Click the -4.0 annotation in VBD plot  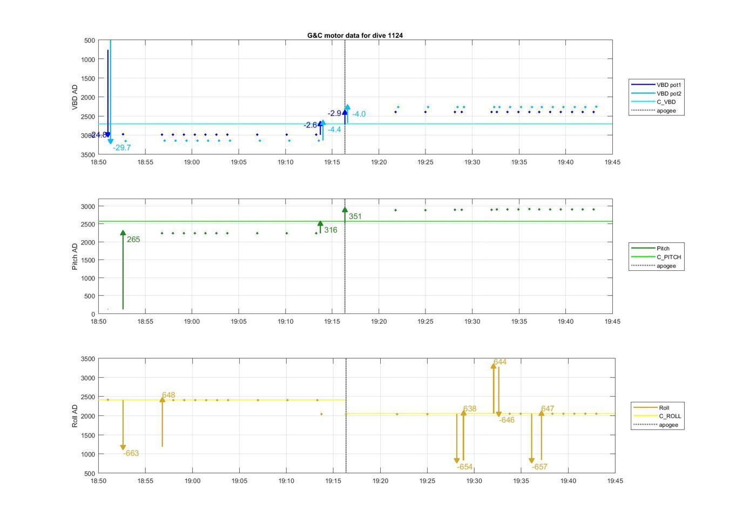pyautogui.click(x=359, y=114)
